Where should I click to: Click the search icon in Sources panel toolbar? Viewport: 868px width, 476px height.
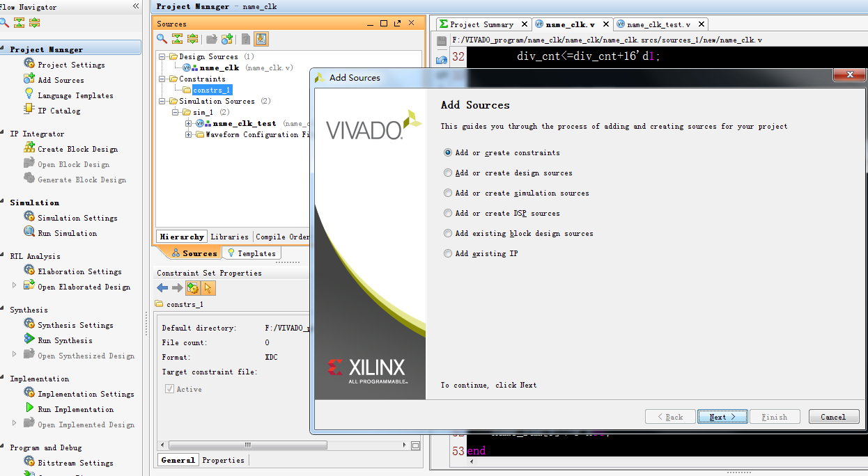(x=162, y=39)
